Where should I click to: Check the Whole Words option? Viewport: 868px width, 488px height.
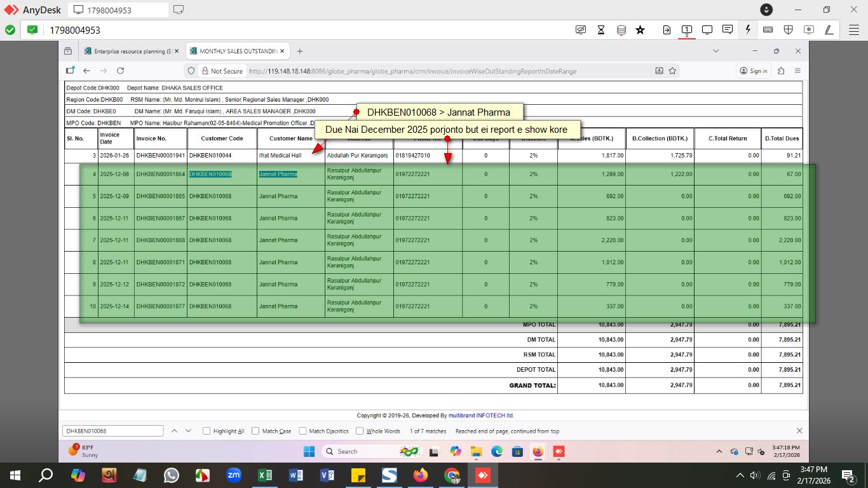[360, 431]
